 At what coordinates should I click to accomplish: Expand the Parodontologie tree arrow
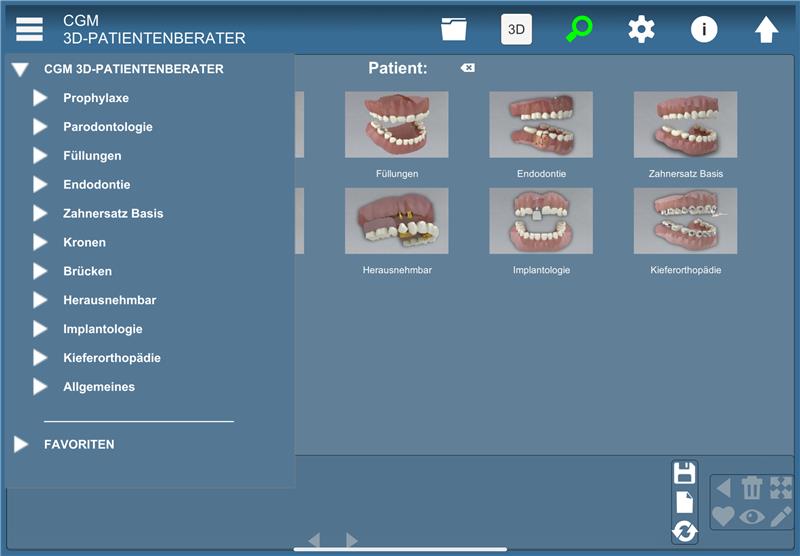coord(40,127)
